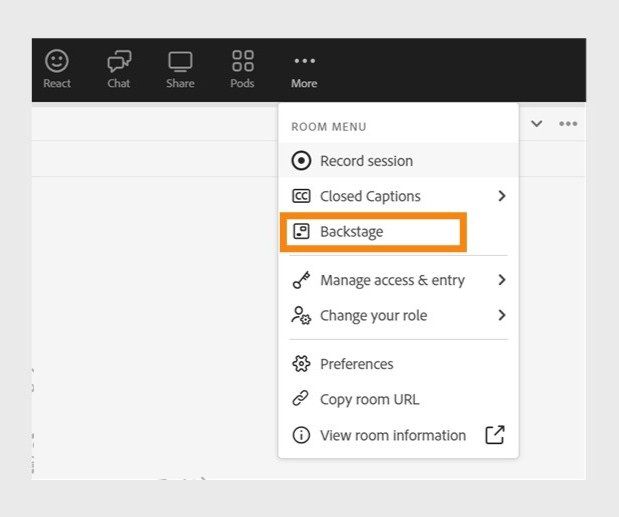The width and height of the screenshot is (619, 517).
Task: Collapse pod using the down chevron
Action: click(x=536, y=124)
